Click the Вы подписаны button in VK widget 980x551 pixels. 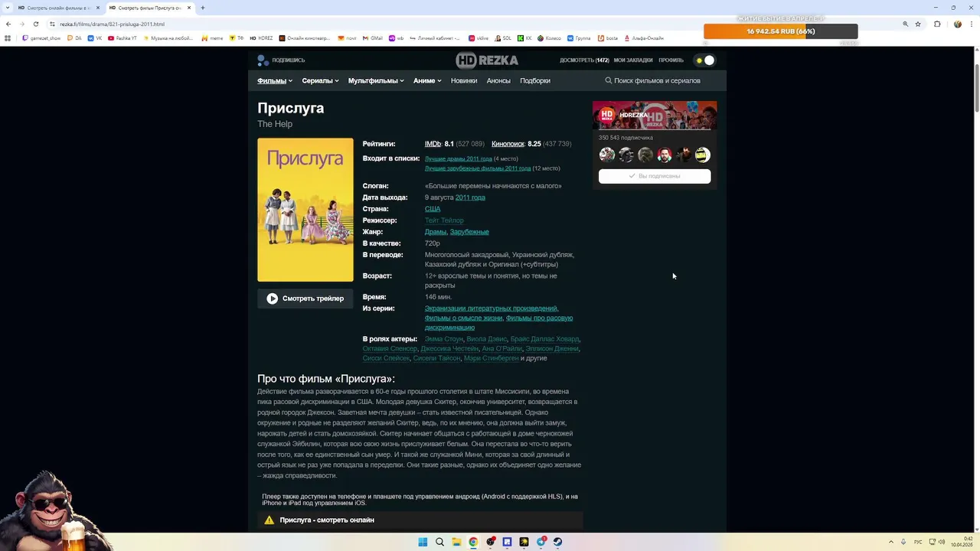tap(655, 176)
